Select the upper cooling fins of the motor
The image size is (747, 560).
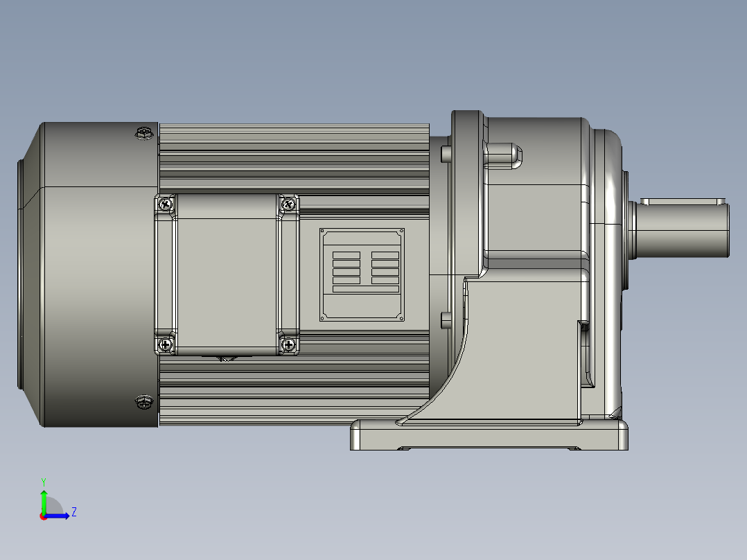point(295,158)
